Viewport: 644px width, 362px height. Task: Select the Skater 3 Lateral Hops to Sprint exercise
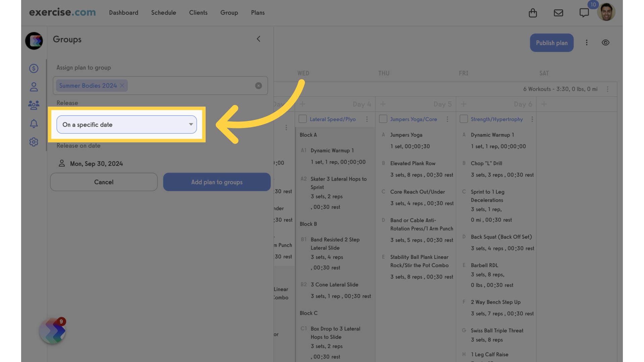click(x=338, y=183)
